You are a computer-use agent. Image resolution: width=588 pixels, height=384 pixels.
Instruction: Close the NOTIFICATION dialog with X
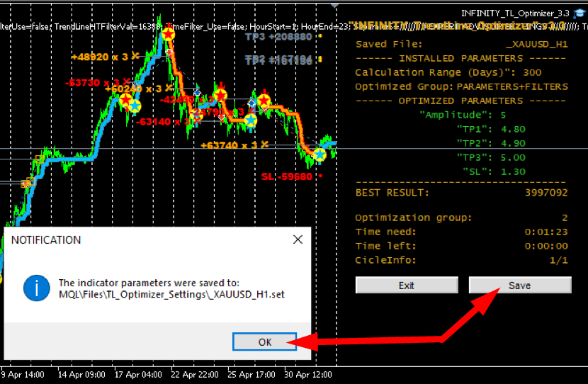(x=298, y=239)
